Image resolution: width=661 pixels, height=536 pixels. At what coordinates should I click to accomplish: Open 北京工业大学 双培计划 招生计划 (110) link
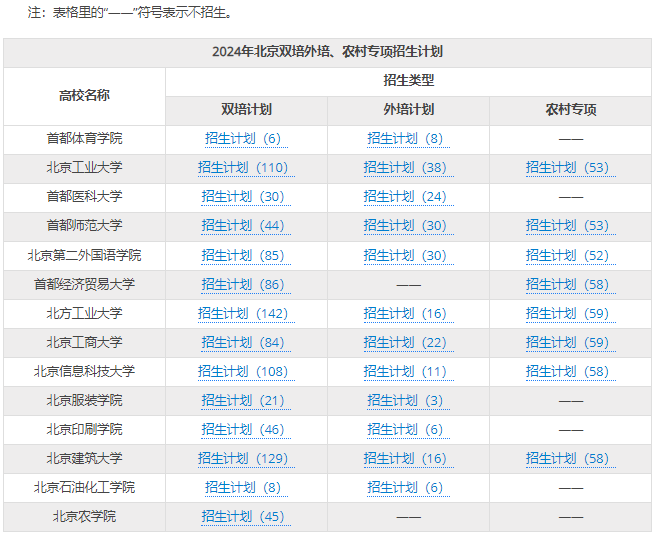coord(246,168)
